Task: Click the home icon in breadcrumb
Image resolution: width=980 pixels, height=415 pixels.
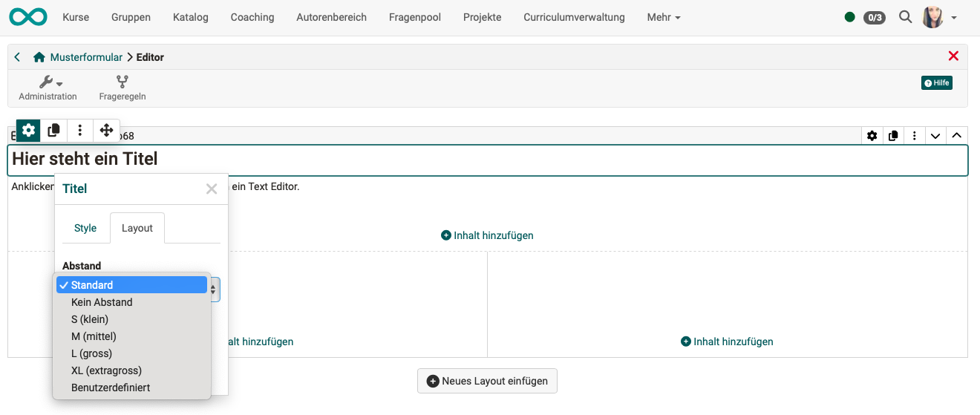Action: pyautogui.click(x=39, y=57)
